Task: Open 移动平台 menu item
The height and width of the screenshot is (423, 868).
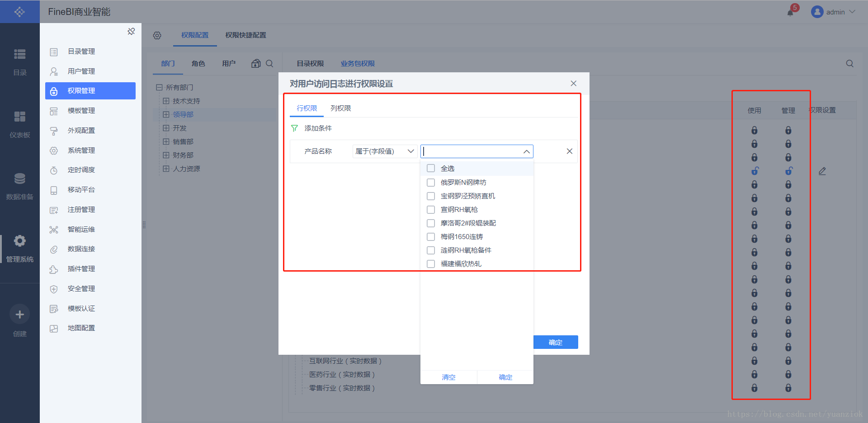Action: [90, 190]
